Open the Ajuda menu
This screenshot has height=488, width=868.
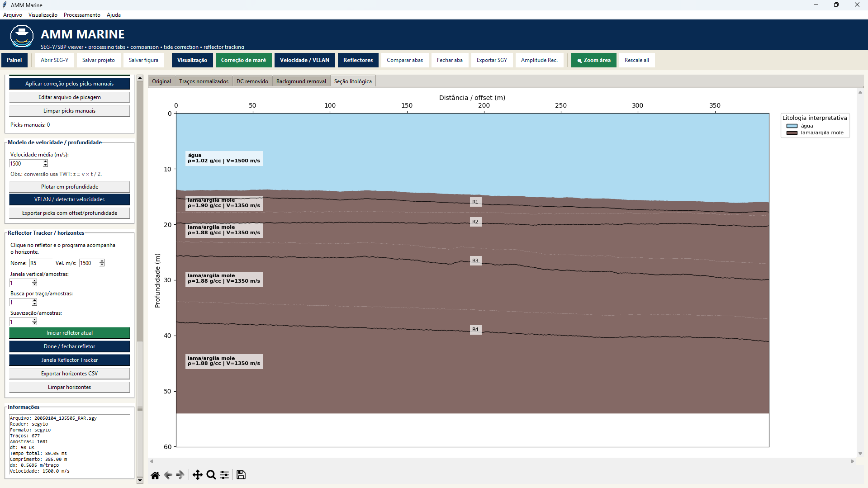point(114,15)
